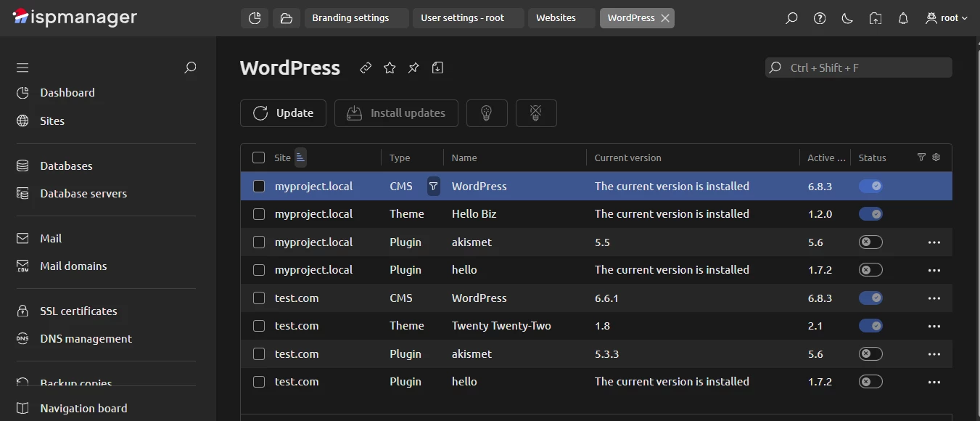980x421 pixels.
Task: Enable the akismet plugin on myproject.local
Action: [x=870, y=242]
